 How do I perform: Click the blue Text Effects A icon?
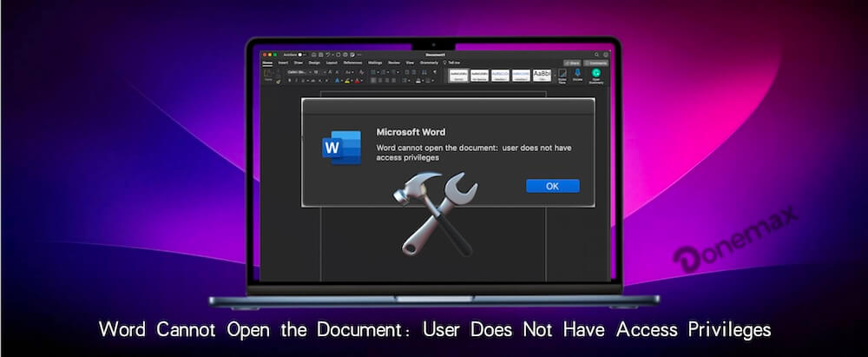pyautogui.click(x=337, y=81)
